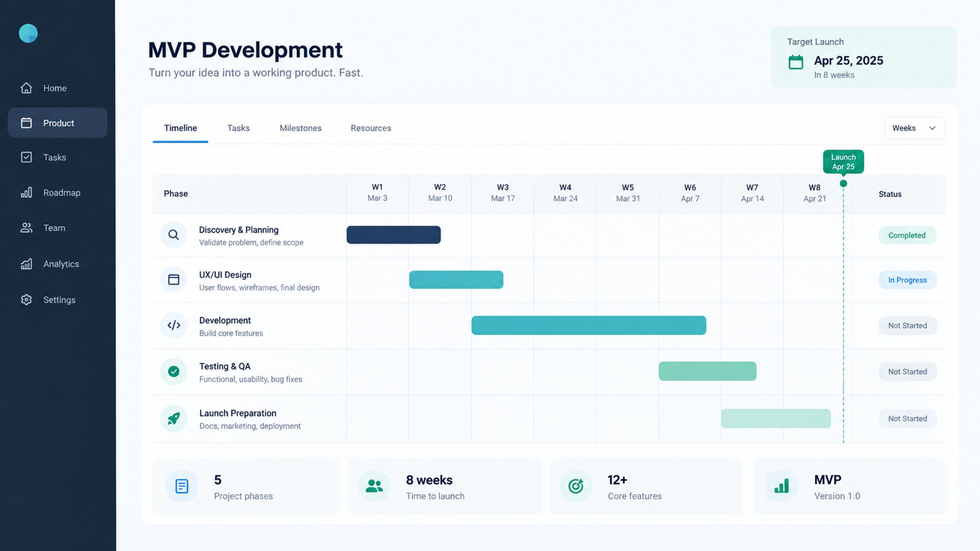Click the W1 Mar 3 column header
980x551 pixels.
pyautogui.click(x=377, y=192)
